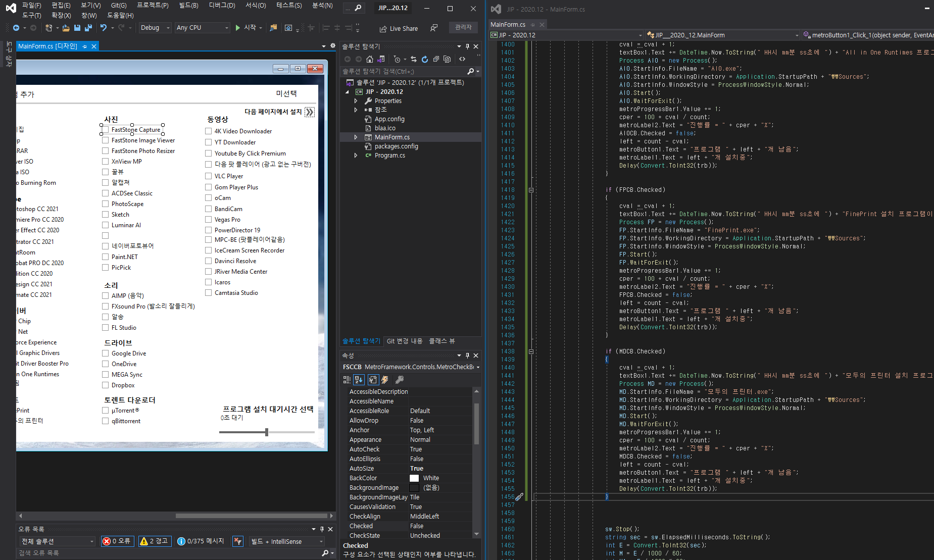Check the qBittorrent checkbox

pyautogui.click(x=105, y=421)
